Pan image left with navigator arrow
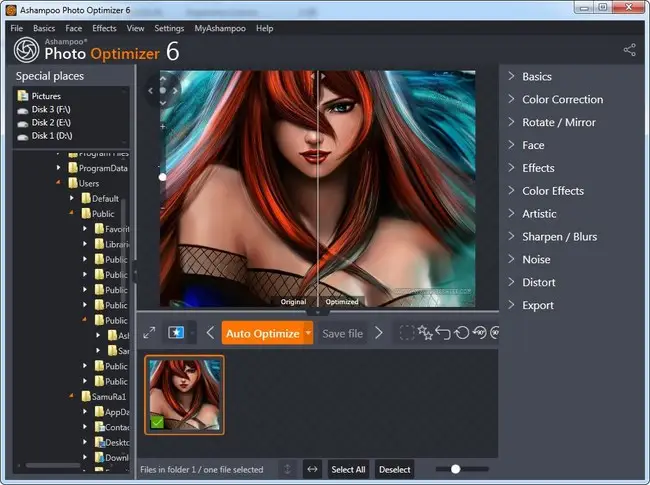The image size is (650, 485). point(150,90)
